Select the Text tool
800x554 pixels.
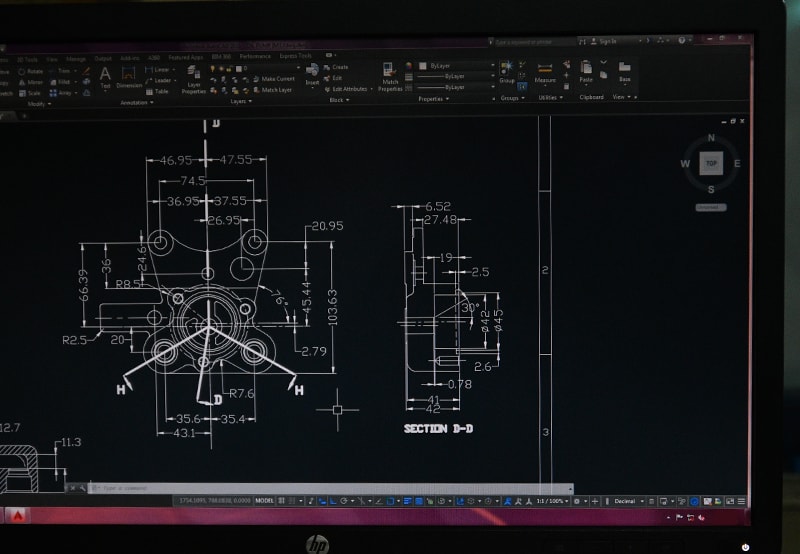point(105,78)
